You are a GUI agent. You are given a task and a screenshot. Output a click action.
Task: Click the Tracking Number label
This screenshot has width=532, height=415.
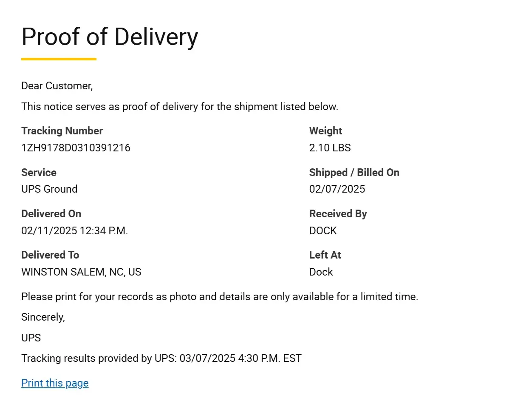click(x=62, y=131)
